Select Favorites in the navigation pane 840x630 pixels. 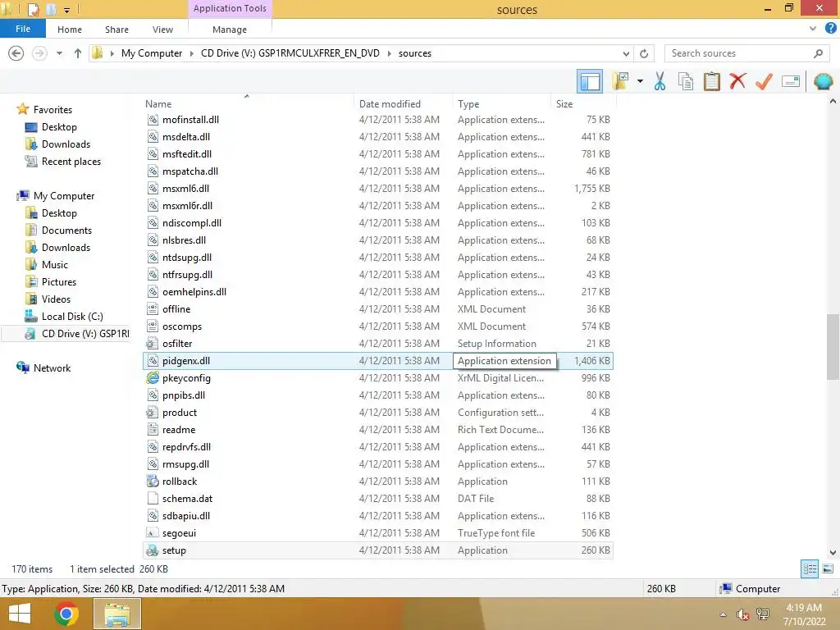(52, 109)
